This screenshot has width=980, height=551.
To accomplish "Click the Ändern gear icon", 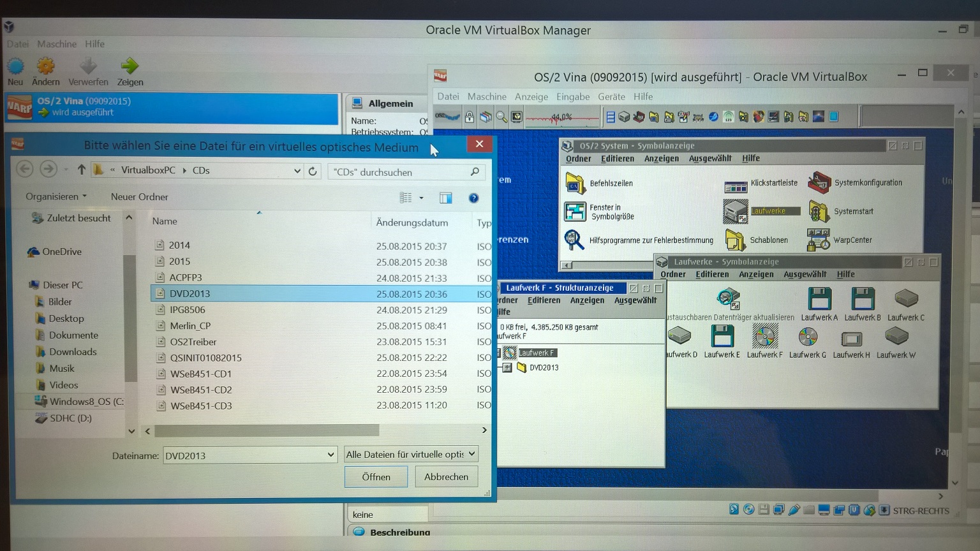I will click(45, 66).
